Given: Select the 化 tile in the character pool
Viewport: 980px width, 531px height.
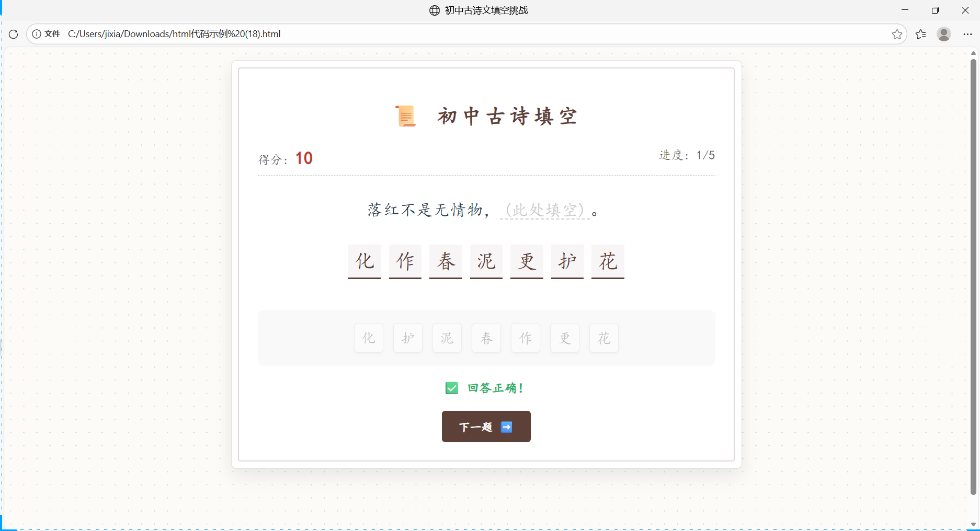Looking at the screenshot, I should coord(368,338).
